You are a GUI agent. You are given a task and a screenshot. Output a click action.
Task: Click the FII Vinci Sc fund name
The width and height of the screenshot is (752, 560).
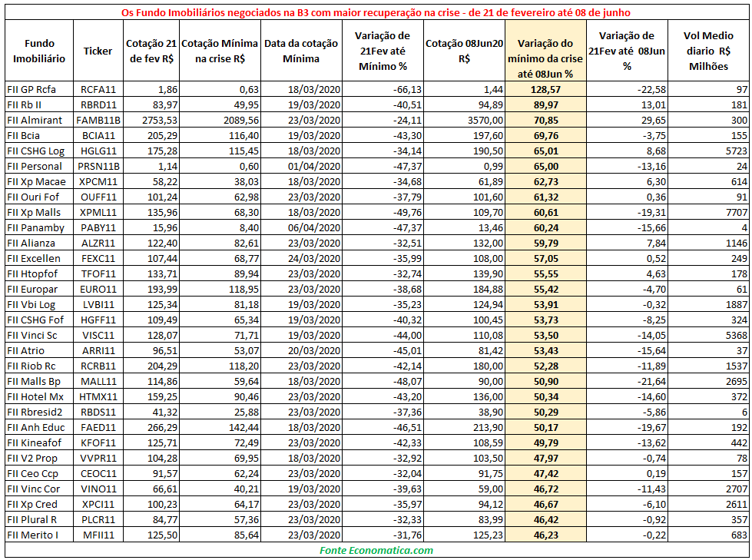pyautogui.click(x=32, y=335)
